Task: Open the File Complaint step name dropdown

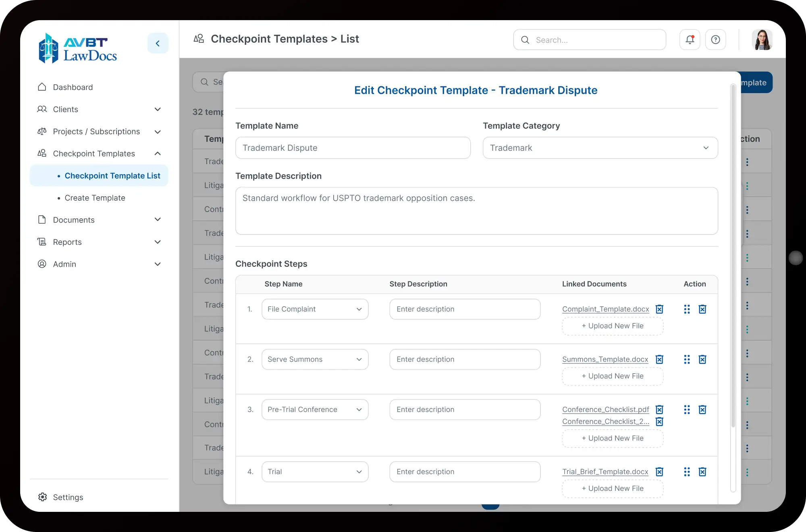Action: tap(315, 309)
